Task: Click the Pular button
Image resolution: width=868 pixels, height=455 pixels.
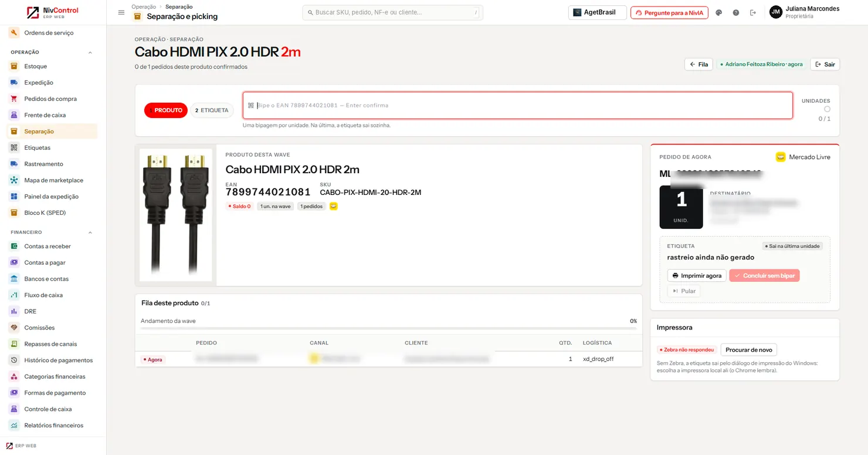Action: pyautogui.click(x=684, y=291)
